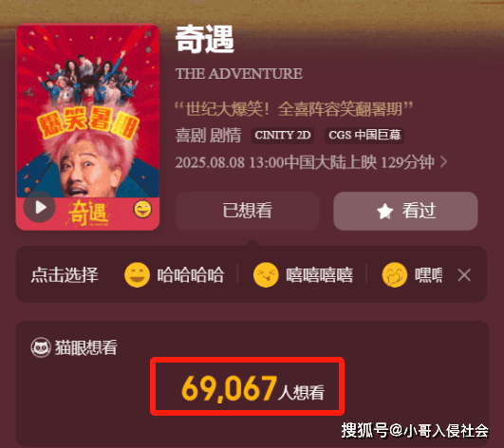Play the trailer on the poster
Viewport: 504px width, 448px height.
tap(40, 207)
